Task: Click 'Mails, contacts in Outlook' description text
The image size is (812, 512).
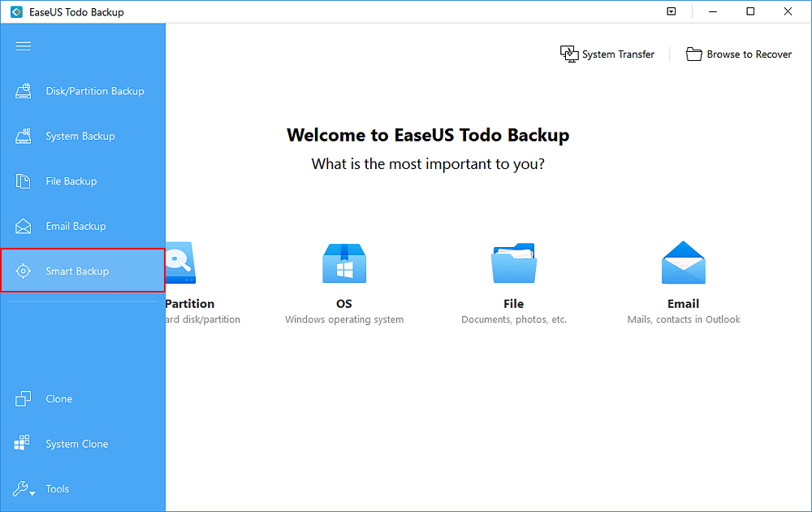Action: click(684, 319)
